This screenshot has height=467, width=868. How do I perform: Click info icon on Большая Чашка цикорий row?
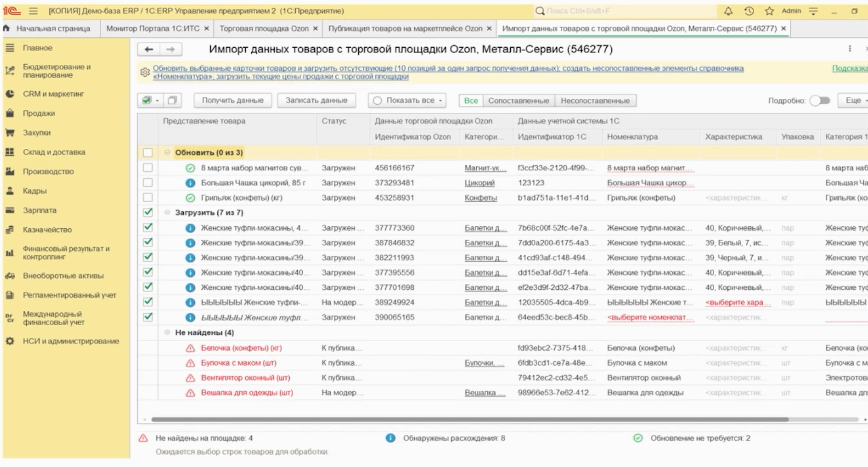point(190,183)
